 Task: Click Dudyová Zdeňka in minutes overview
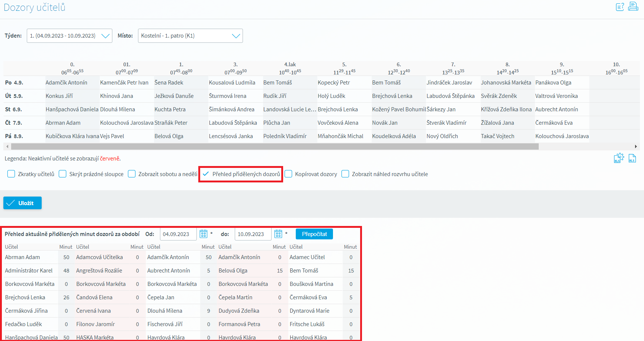tap(239, 311)
